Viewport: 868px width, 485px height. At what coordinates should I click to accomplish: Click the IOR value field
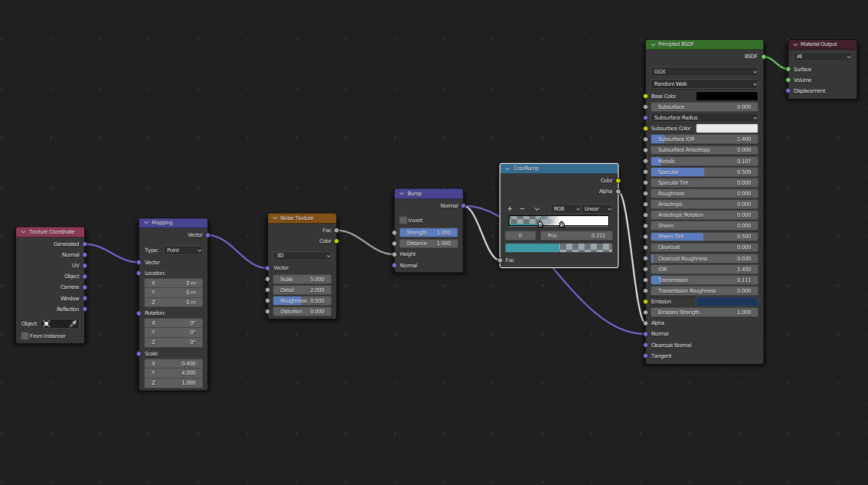(x=704, y=270)
